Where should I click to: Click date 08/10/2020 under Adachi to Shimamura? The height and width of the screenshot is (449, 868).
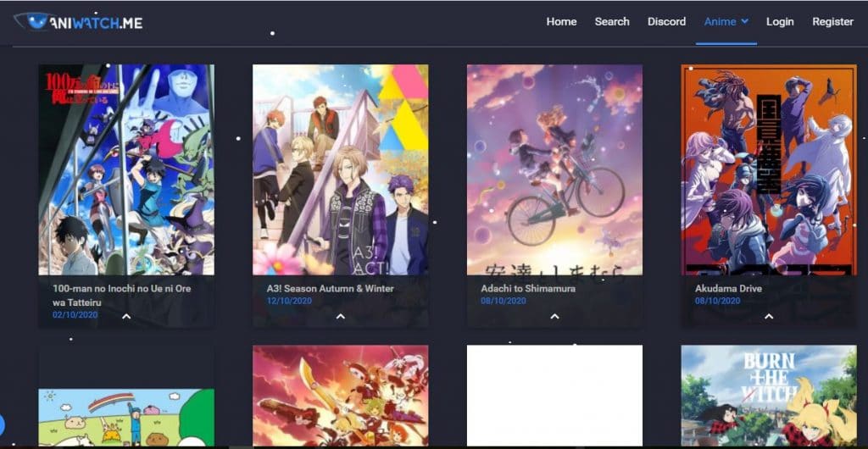(x=504, y=301)
